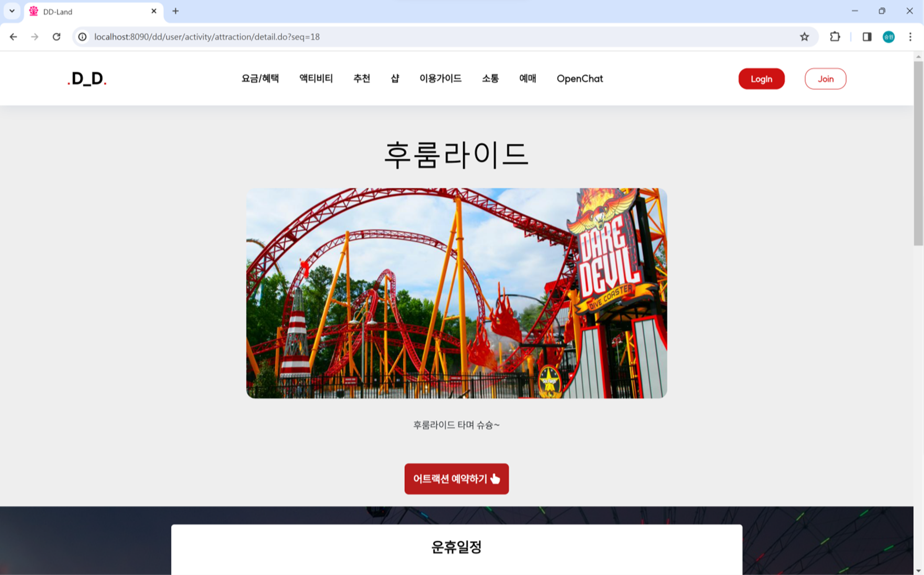View site information icon in address bar
This screenshot has width=924, height=575.
coord(82,37)
